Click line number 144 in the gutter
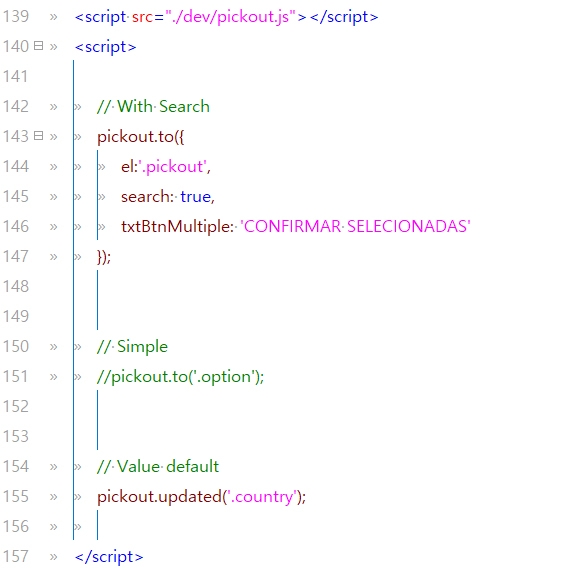Image resolution: width=564 pixels, height=570 pixels. (16, 166)
